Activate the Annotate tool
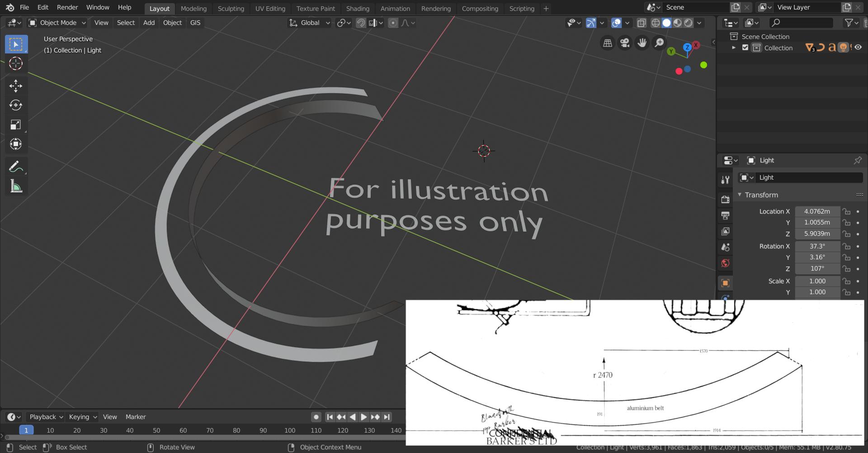Viewport: 868px width, 453px height. (16, 167)
